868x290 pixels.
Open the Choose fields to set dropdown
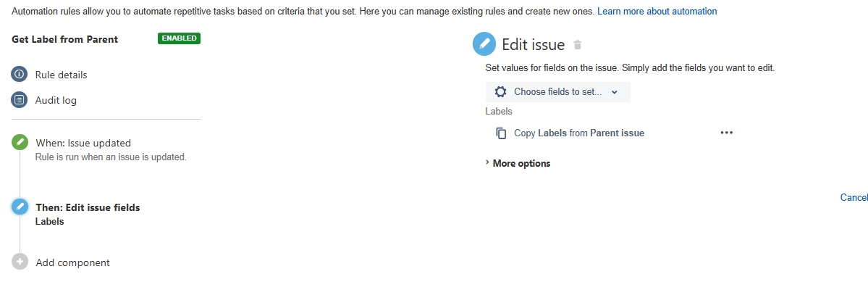[558, 92]
